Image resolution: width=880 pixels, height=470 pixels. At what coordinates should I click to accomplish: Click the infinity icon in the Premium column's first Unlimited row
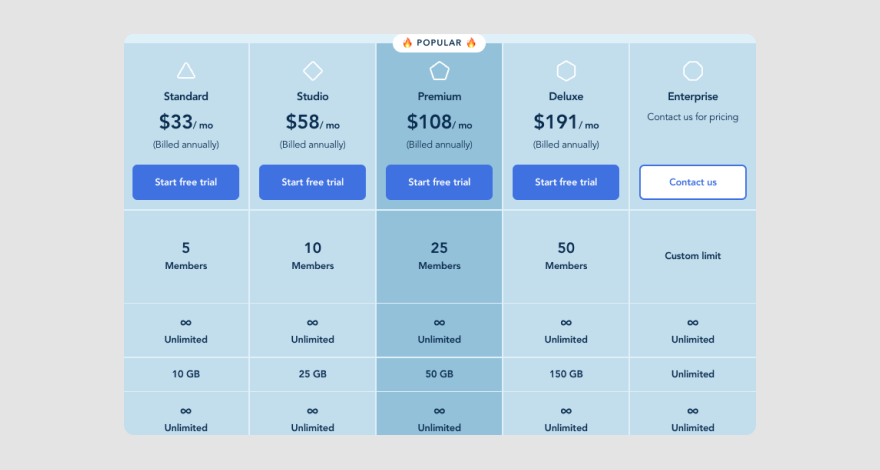439,322
